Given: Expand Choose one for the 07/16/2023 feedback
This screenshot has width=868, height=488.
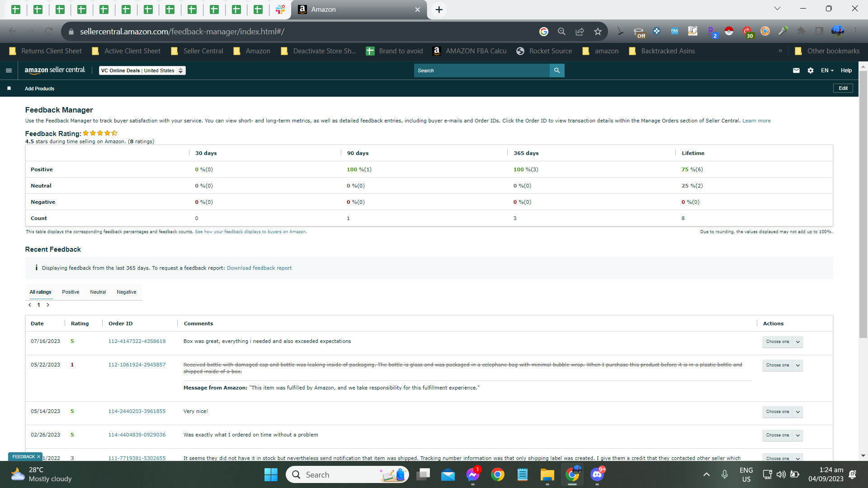Looking at the screenshot, I should point(783,342).
